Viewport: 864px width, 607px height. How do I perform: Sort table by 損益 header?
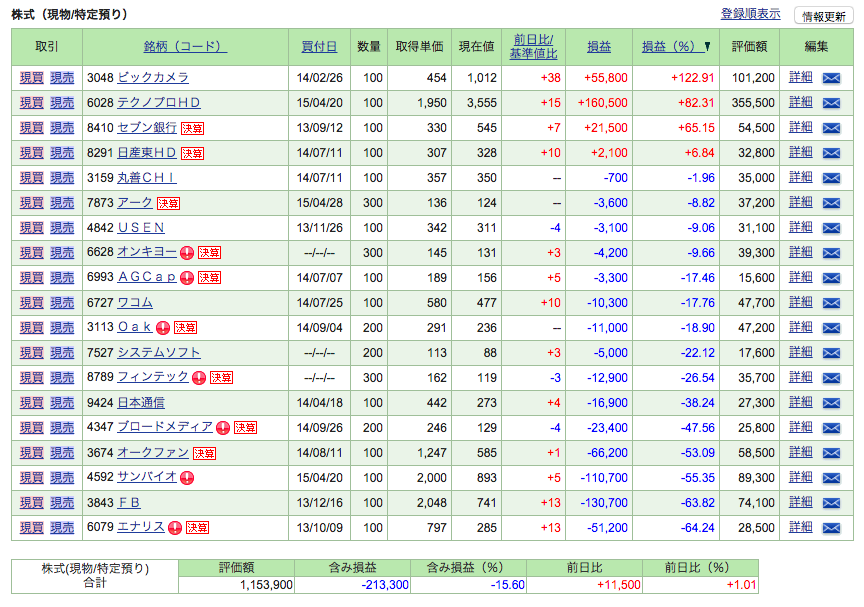pos(599,47)
